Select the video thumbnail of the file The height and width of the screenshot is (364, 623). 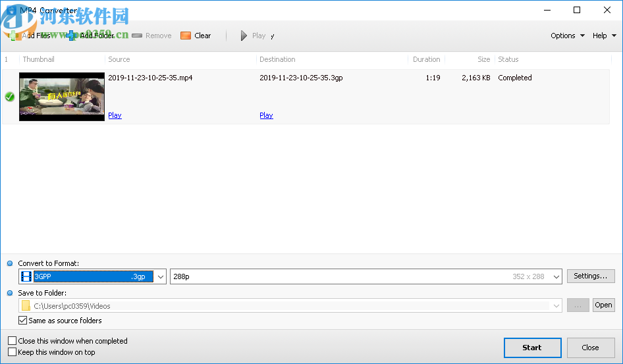coord(62,97)
